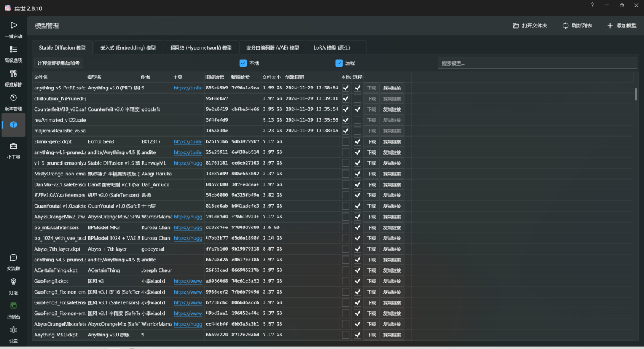644x349 pixels.
Task: Click date 2024-11-29 13:39:11 cell
Action: click(312, 98)
